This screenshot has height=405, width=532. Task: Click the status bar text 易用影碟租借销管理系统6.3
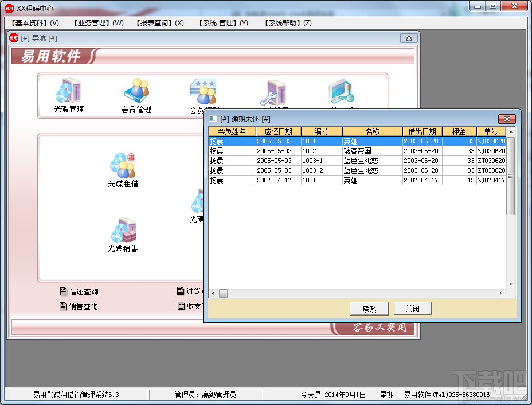76,395
